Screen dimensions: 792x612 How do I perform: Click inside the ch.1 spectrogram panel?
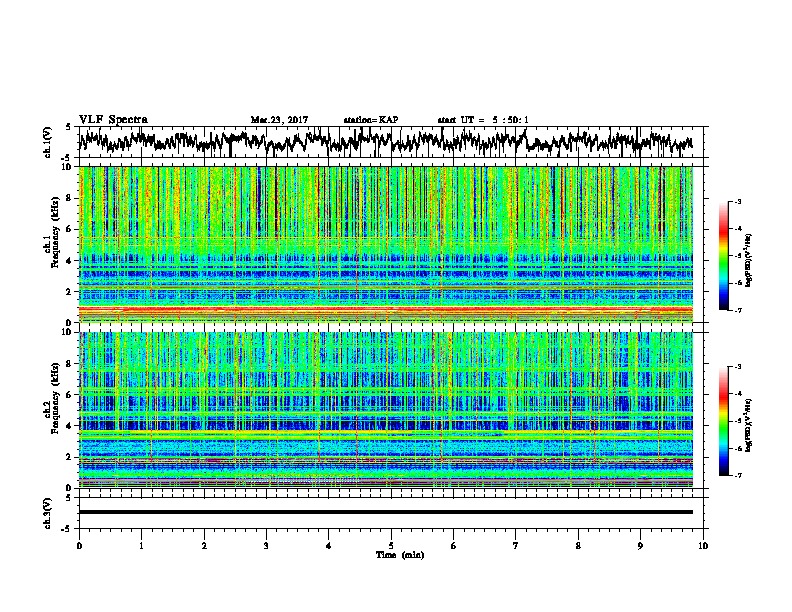point(386,244)
